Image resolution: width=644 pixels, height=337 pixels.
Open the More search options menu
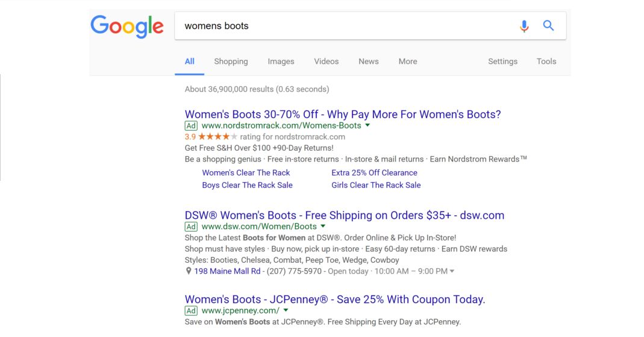click(407, 61)
